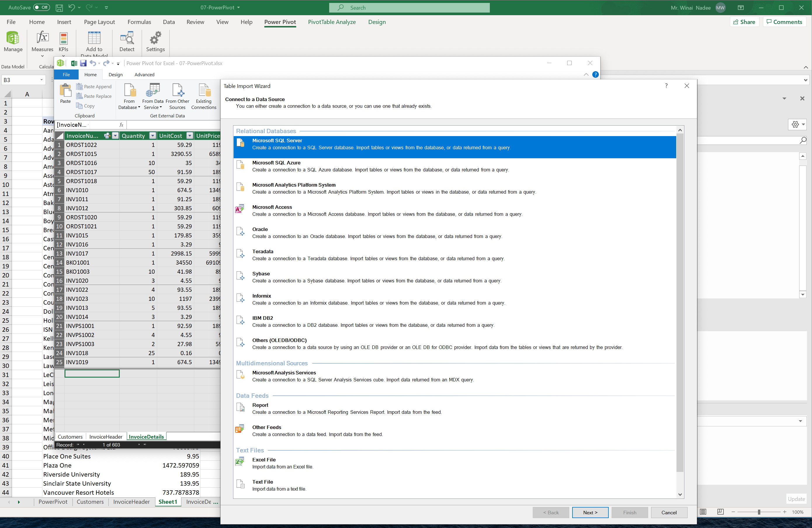
Task: Click the Excel Search box
Action: click(x=409, y=8)
